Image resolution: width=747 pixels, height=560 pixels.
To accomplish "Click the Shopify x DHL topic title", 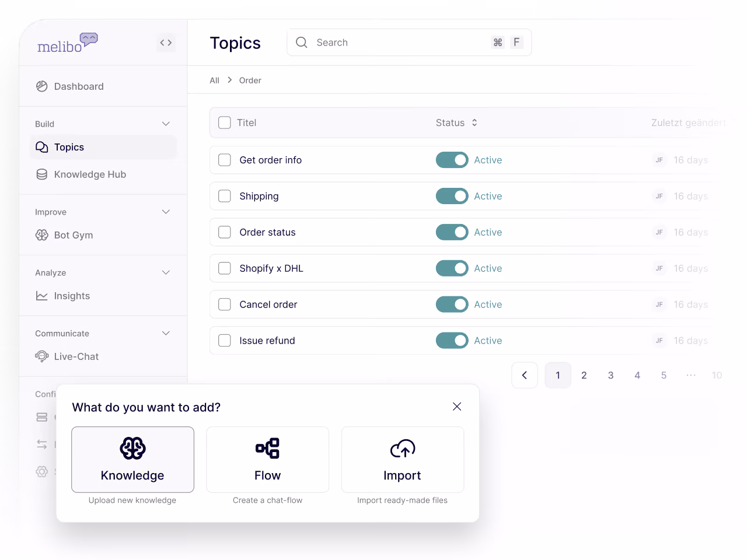I will click(x=271, y=268).
